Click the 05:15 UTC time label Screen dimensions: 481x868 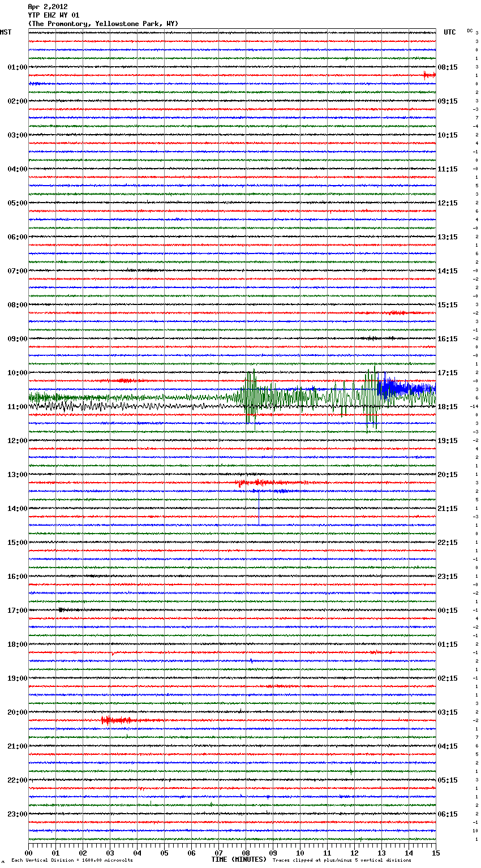tap(448, 780)
